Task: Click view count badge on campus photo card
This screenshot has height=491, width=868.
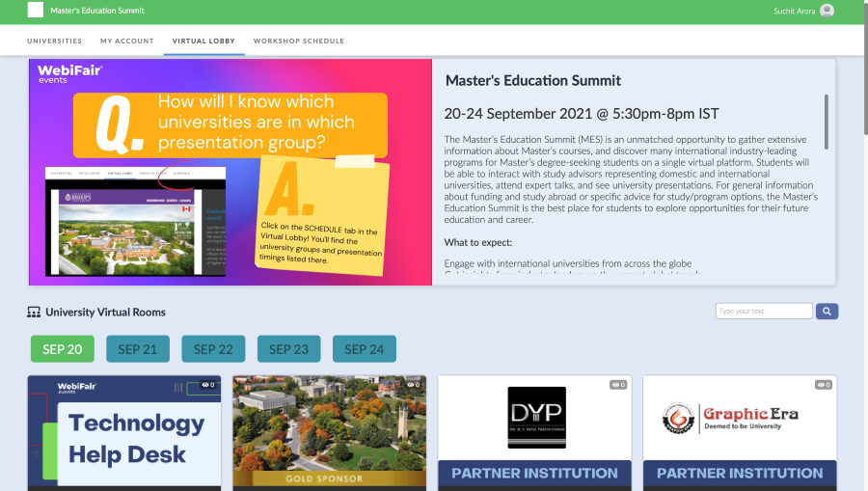Action: pyautogui.click(x=414, y=385)
